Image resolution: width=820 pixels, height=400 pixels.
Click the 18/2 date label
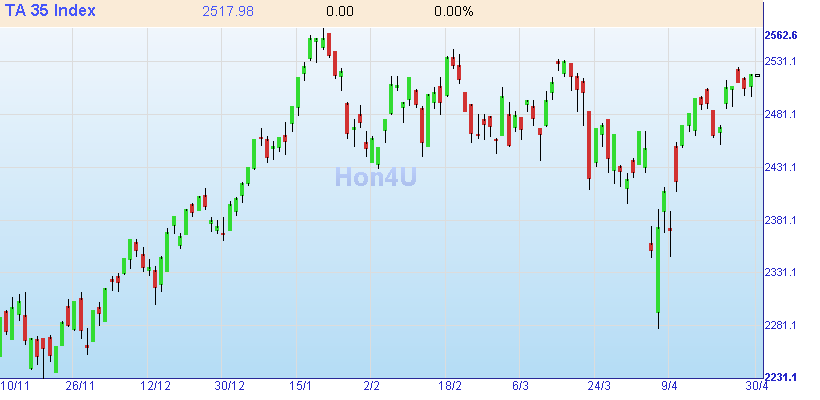coord(450,386)
